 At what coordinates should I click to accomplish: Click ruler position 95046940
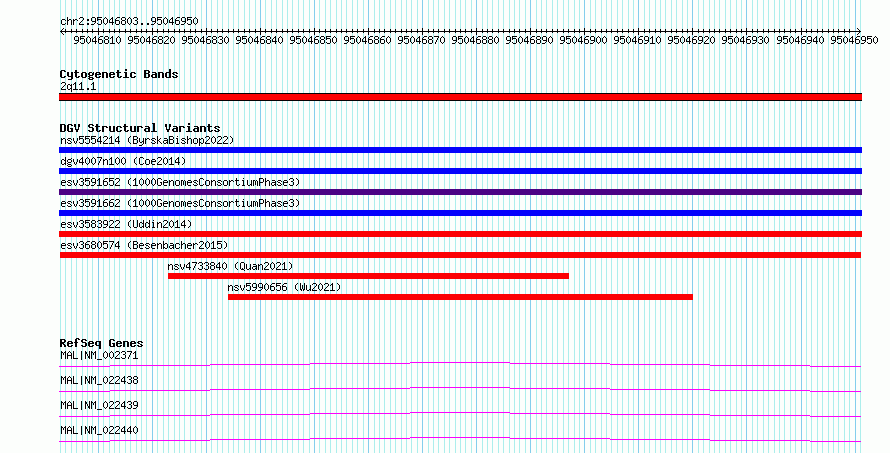[x=800, y=40]
